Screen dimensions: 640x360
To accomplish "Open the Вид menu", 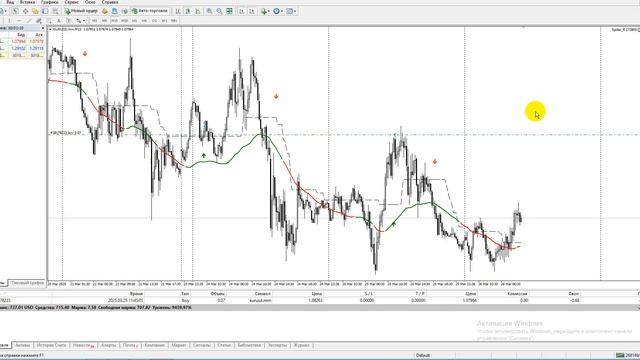I will tap(10, 2).
